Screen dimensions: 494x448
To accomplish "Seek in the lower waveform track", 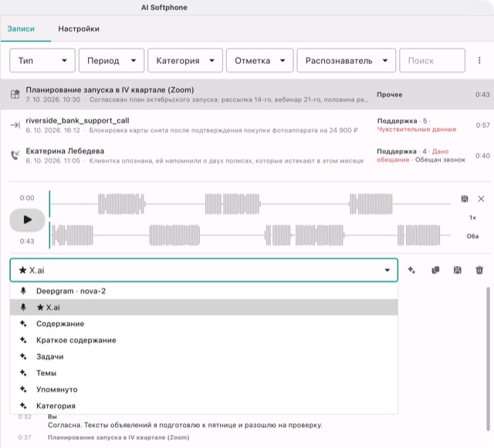I will click(250, 235).
